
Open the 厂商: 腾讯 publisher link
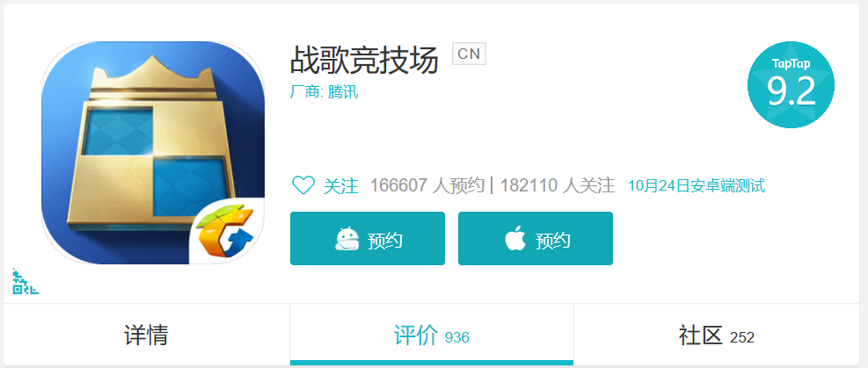(324, 91)
